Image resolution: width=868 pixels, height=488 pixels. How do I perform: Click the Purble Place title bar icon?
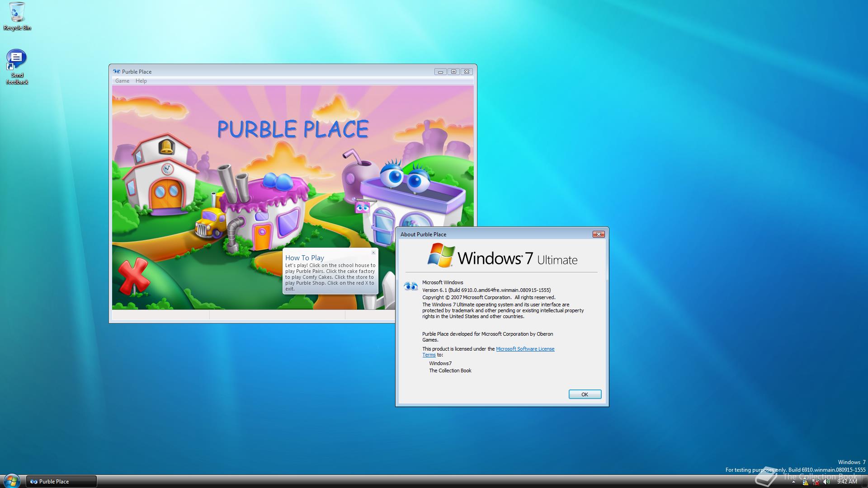tap(117, 71)
